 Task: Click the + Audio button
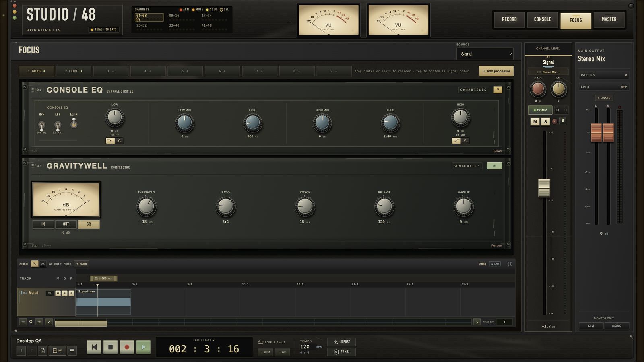coord(82,264)
